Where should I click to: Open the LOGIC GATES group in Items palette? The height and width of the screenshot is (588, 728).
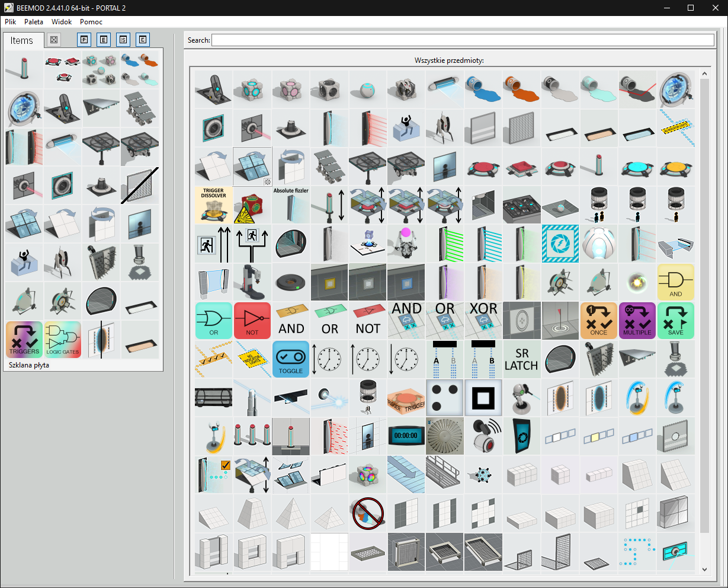63,340
